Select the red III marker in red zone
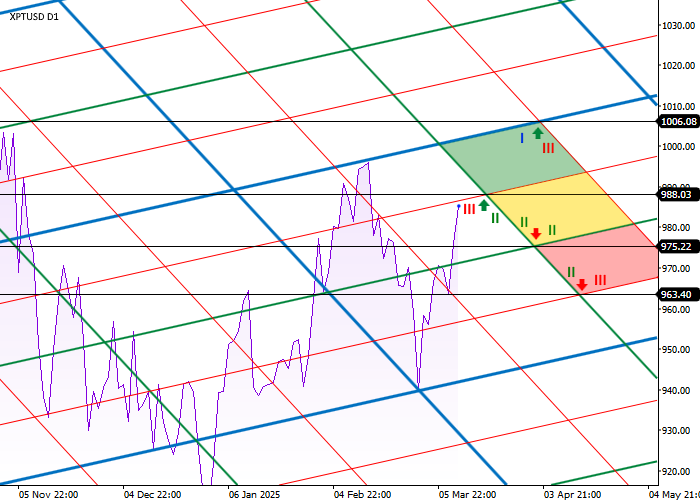Screen dimensions: 700x500 pos(600,280)
